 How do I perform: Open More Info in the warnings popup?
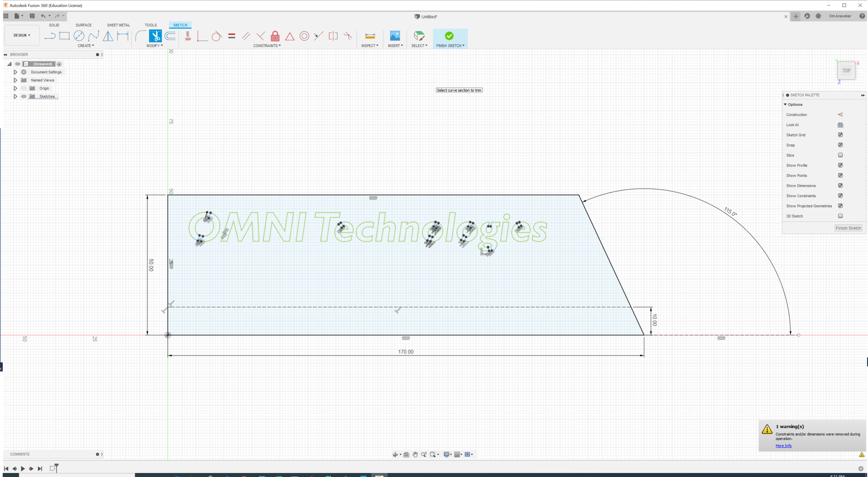click(783, 446)
